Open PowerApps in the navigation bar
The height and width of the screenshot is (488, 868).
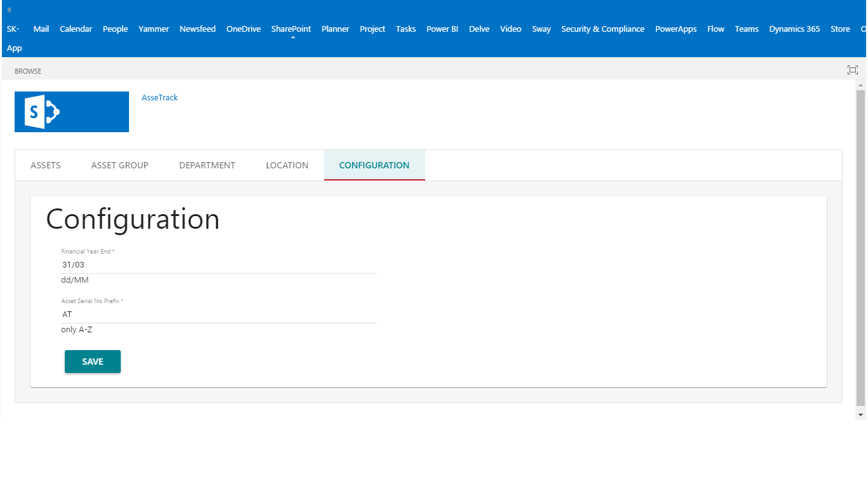675,29
